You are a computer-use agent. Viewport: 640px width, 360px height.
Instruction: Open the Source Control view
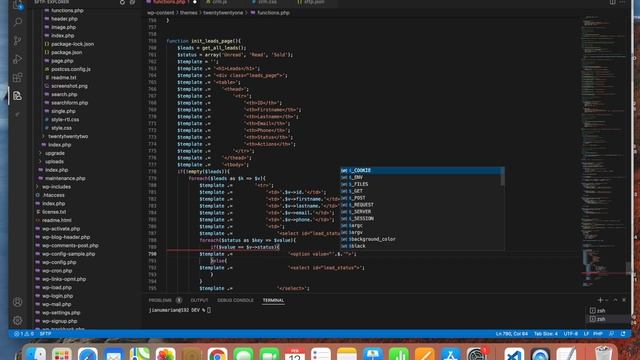click(18, 40)
